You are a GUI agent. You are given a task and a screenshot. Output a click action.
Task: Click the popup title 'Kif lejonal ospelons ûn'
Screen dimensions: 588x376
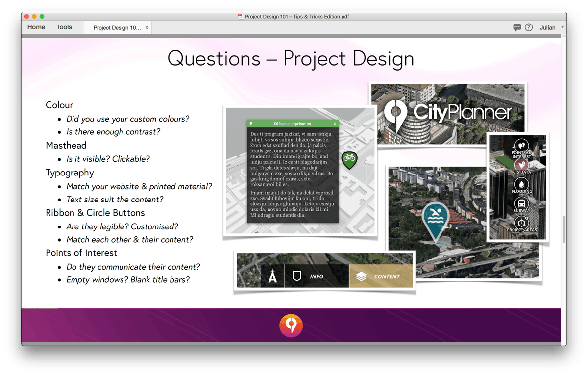293,124
